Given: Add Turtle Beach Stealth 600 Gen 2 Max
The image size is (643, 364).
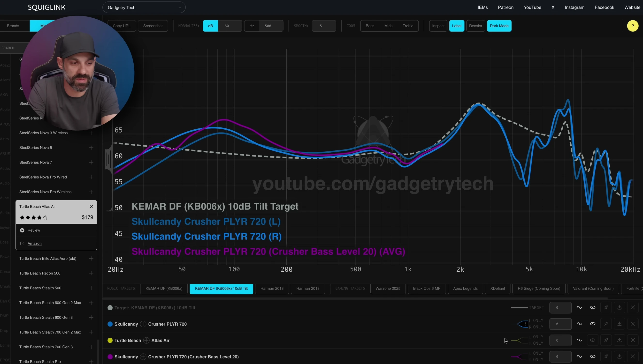Looking at the screenshot, I should coord(91,303).
